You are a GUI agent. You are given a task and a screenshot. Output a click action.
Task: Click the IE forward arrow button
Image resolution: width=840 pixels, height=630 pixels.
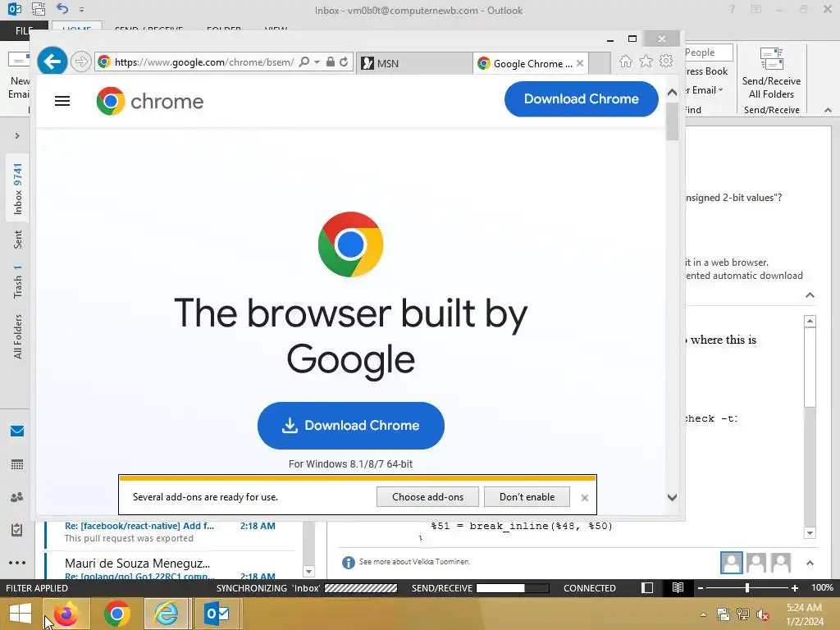(81, 62)
